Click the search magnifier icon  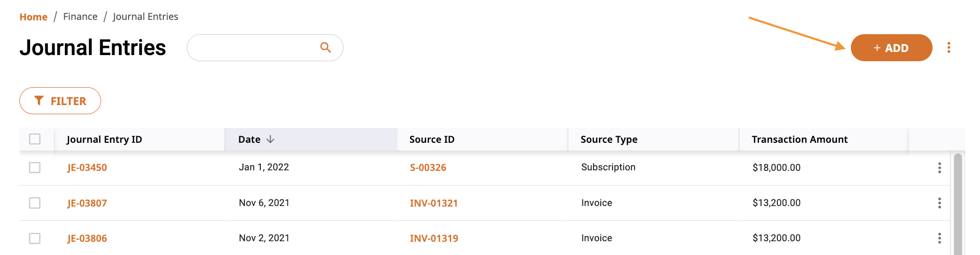[325, 47]
